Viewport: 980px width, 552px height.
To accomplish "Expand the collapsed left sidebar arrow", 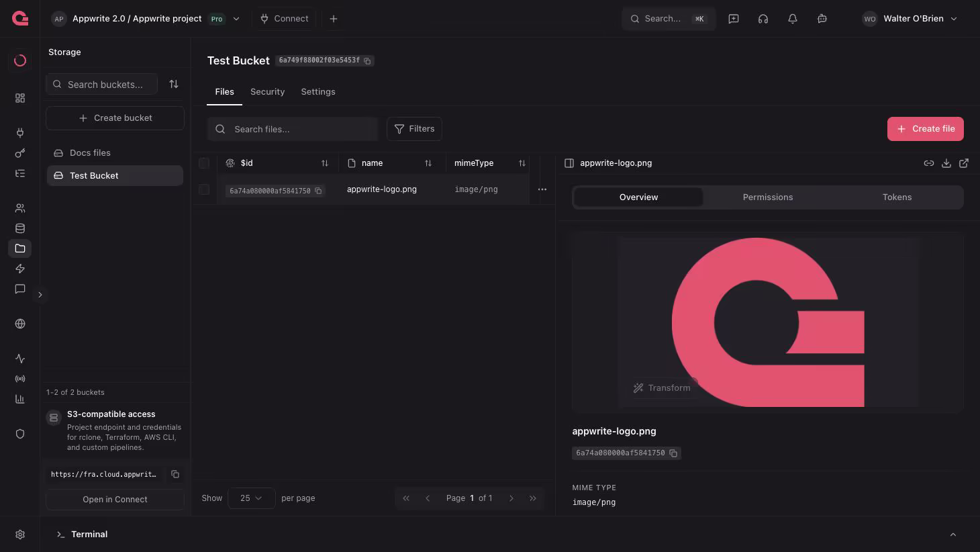I will pyautogui.click(x=40, y=295).
